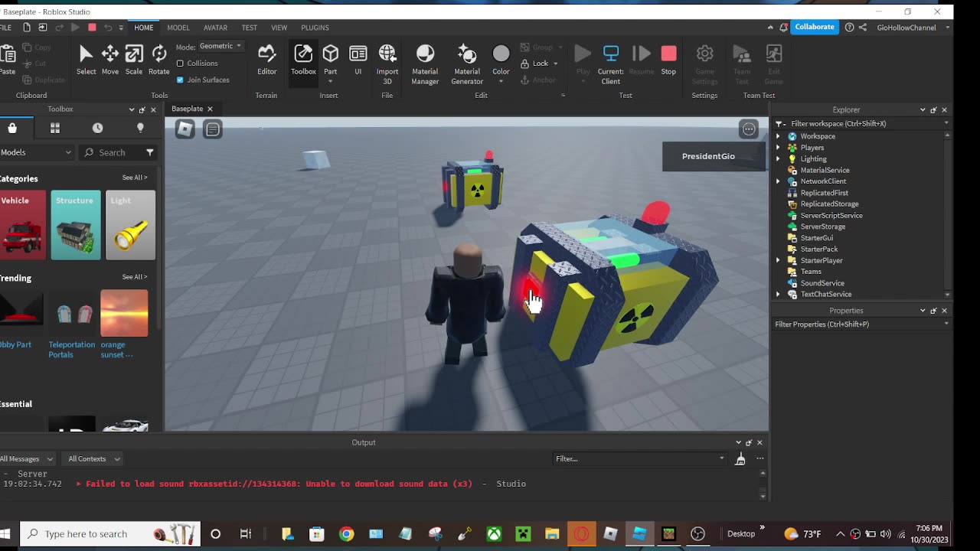This screenshot has width=980, height=551.
Task: Click Filter workspace search box
Action: click(861, 123)
